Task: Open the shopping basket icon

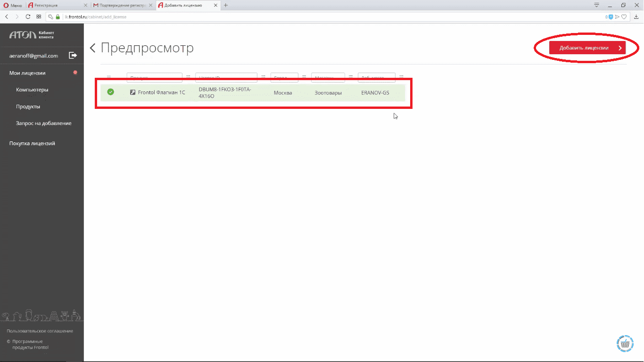Action: 625,344
